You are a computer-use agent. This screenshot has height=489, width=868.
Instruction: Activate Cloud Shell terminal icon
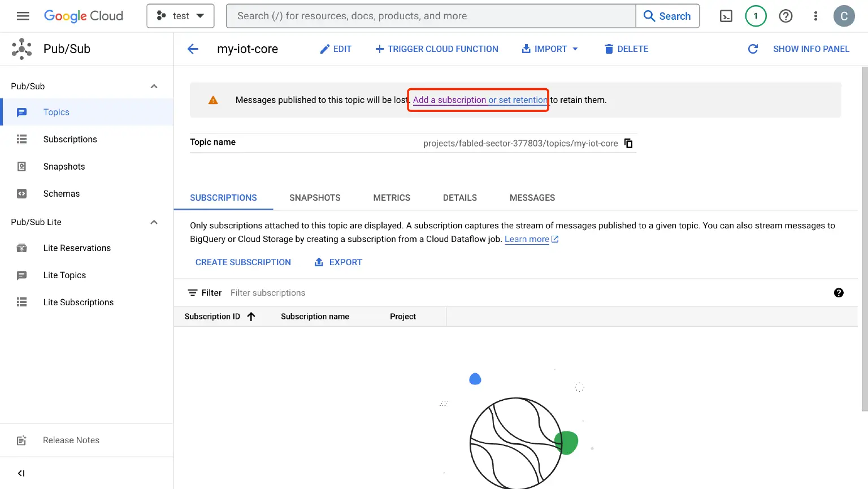[726, 16]
